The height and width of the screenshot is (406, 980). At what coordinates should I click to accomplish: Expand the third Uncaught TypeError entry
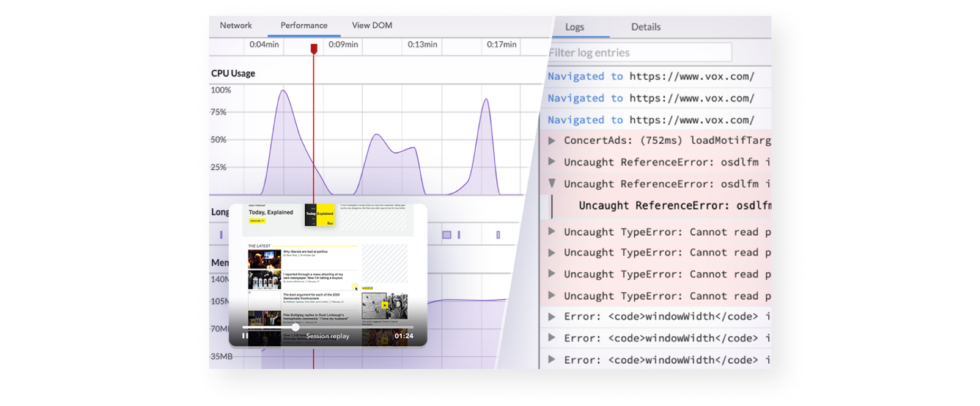[x=551, y=273]
